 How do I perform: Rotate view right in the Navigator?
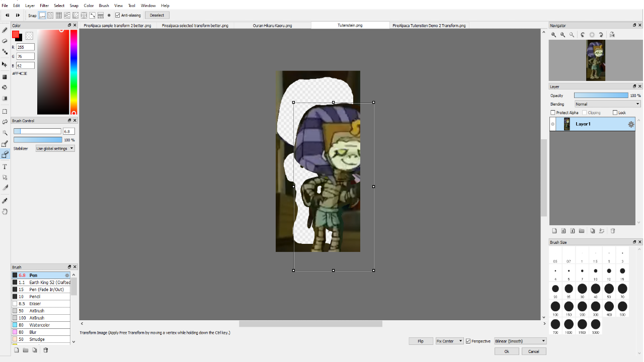tap(601, 35)
